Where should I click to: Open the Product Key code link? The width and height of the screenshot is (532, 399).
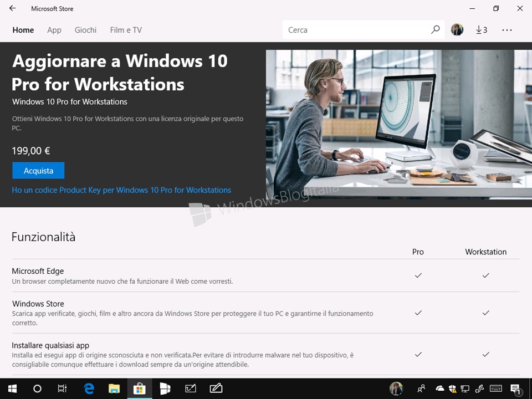click(x=121, y=190)
